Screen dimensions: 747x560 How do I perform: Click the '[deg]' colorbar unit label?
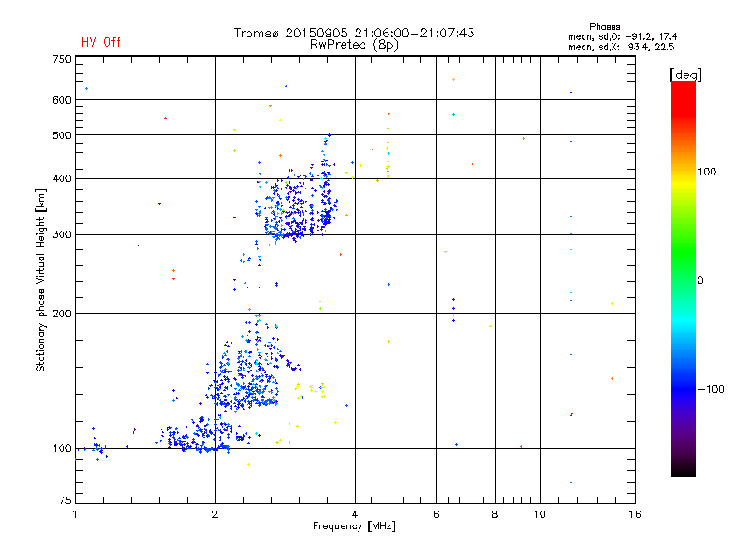click(685, 75)
